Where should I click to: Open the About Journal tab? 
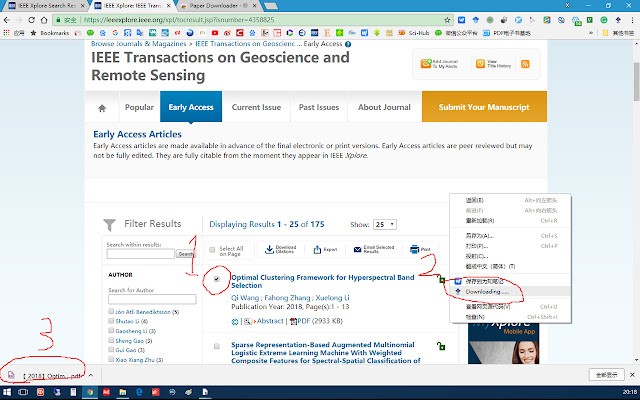click(384, 107)
